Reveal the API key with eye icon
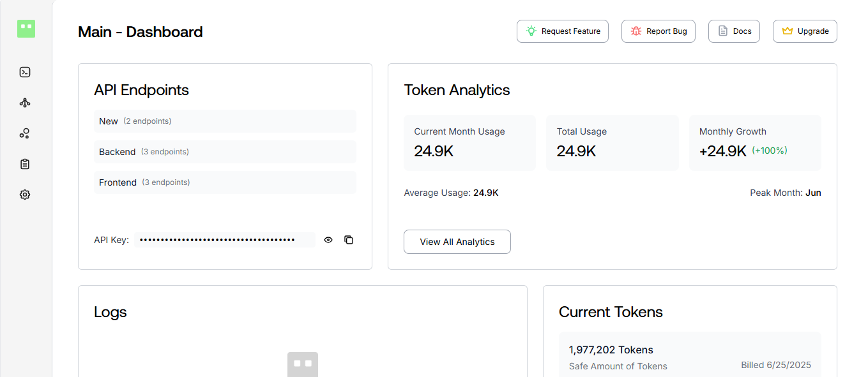This screenshot has height=377, width=868. (328, 240)
